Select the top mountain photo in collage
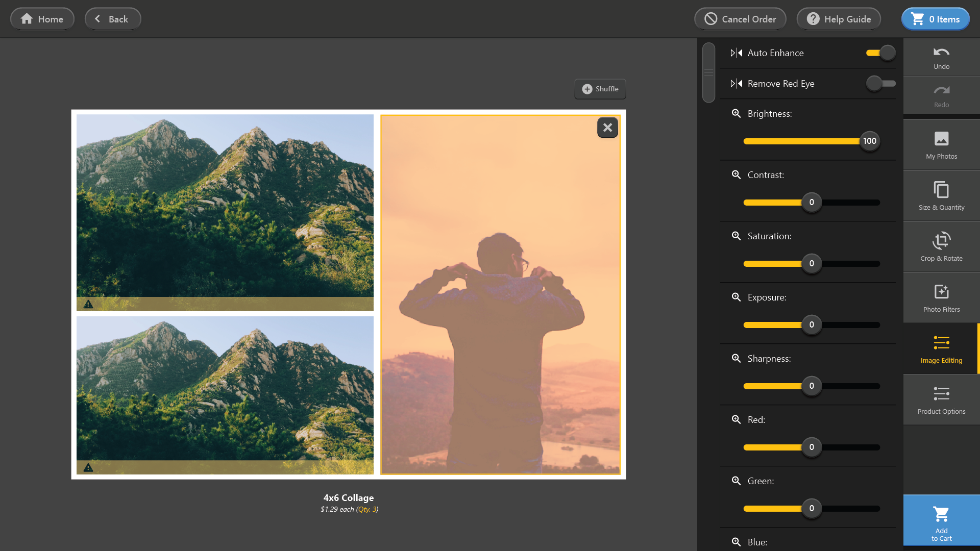The image size is (980, 551). pos(225,212)
